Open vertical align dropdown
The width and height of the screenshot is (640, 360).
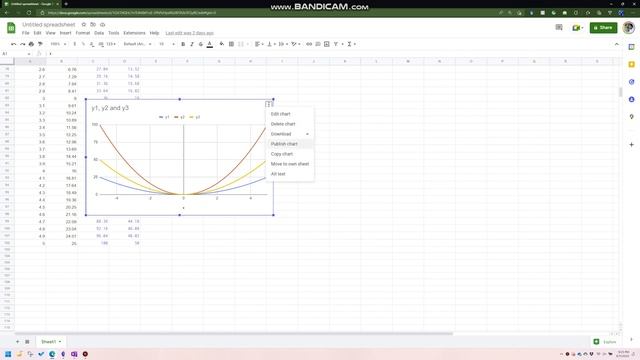[x=271, y=44]
